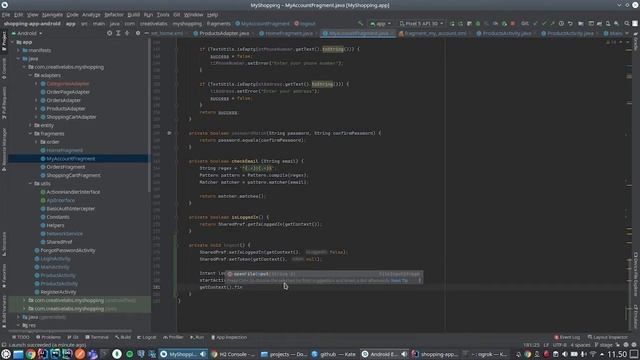The width and height of the screenshot is (640, 360).
Task: Toggle the Logcat tool window
Action: pyautogui.click(x=147, y=337)
